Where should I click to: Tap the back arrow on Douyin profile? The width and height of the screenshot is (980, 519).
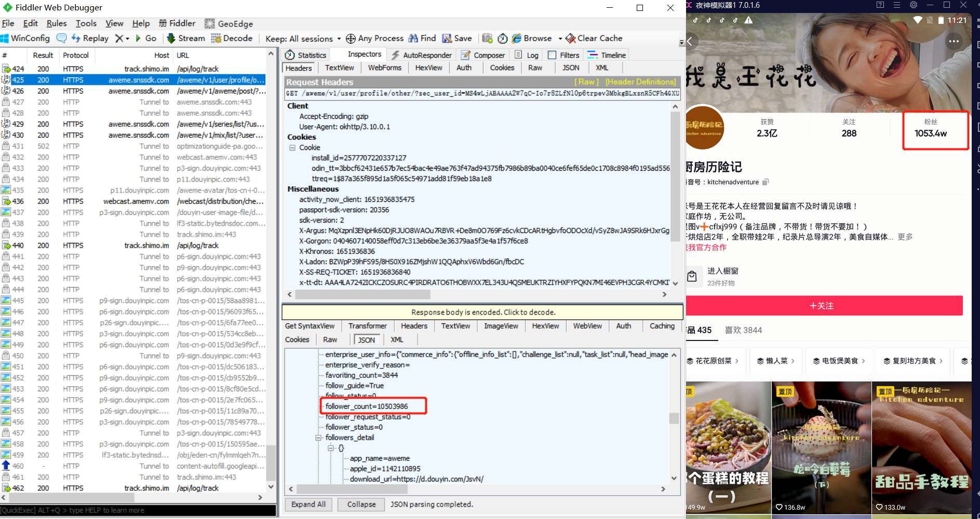(690, 42)
